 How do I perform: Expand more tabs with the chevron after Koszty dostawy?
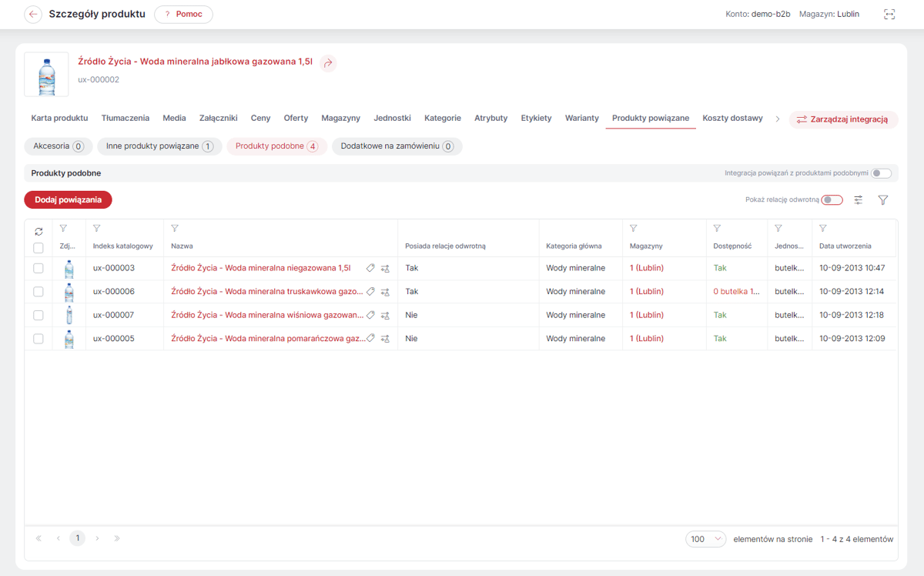point(777,119)
